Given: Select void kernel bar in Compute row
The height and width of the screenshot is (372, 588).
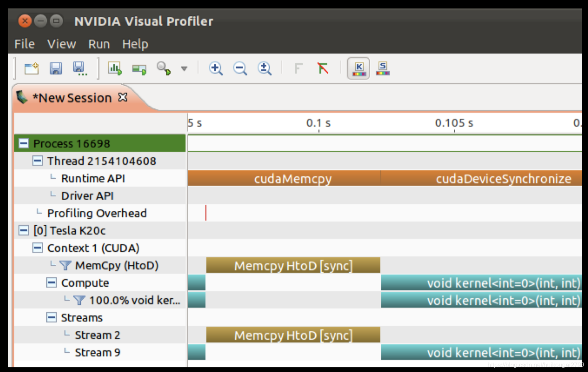Looking at the screenshot, I should tap(482, 283).
